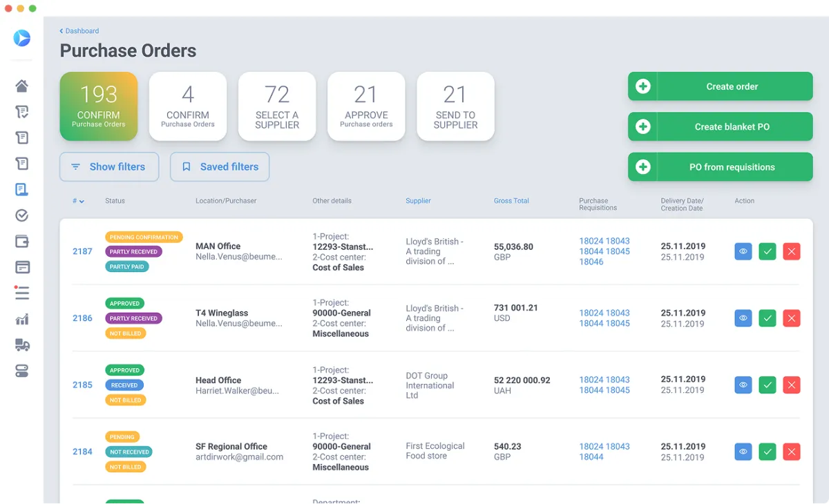829x504 pixels.
Task: Select the 21 Send to Supplier card
Action: (455, 106)
